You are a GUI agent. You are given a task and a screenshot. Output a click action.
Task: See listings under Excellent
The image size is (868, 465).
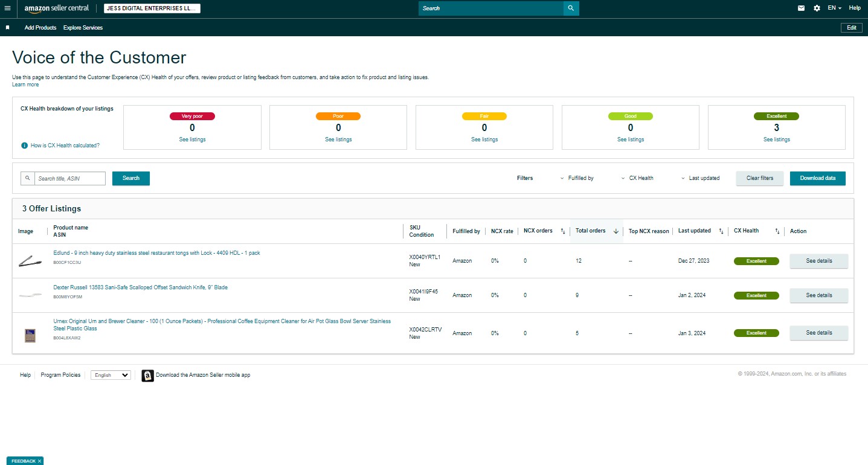(x=777, y=139)
